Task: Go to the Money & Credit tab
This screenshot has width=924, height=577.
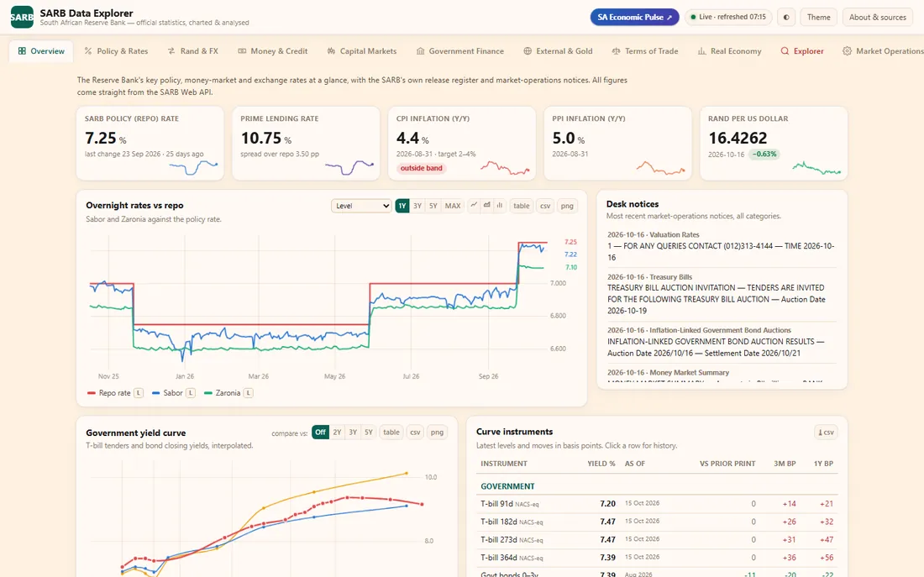Action: pyautogui.click(x=273, y=51)
